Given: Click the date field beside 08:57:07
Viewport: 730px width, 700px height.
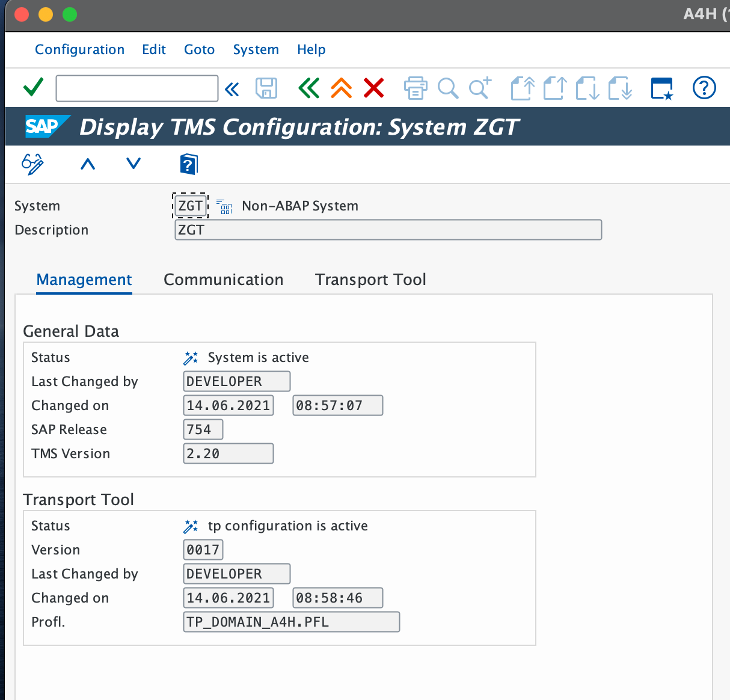Looking at the screenshot, I should point(229,405).
